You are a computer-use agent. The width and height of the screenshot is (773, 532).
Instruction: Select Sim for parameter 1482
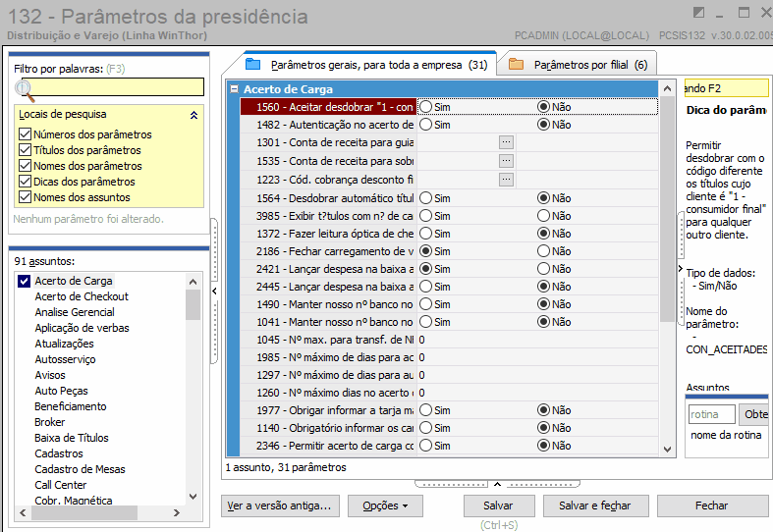coord(426,125)
